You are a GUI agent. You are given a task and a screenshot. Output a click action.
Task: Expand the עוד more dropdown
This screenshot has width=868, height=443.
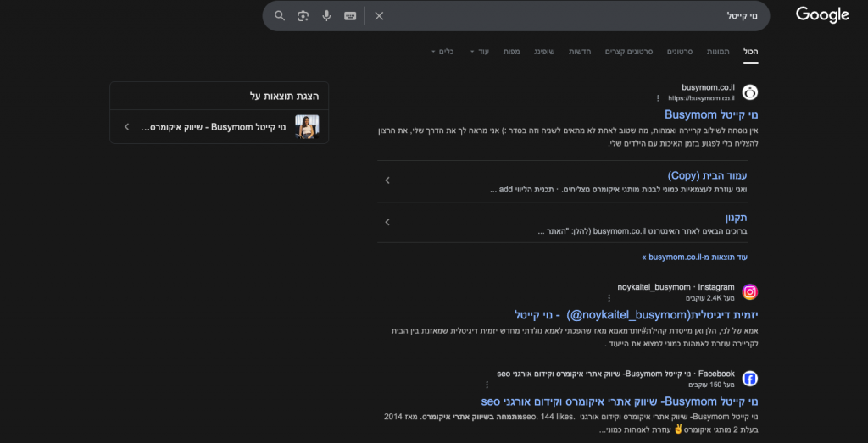(479, 52)
